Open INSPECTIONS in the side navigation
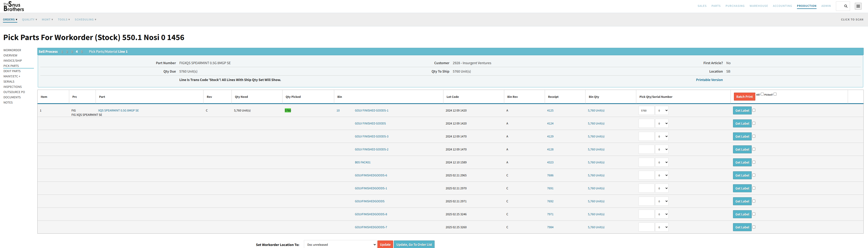This screenshot has height=248, width=868. [x=13, y=87]
